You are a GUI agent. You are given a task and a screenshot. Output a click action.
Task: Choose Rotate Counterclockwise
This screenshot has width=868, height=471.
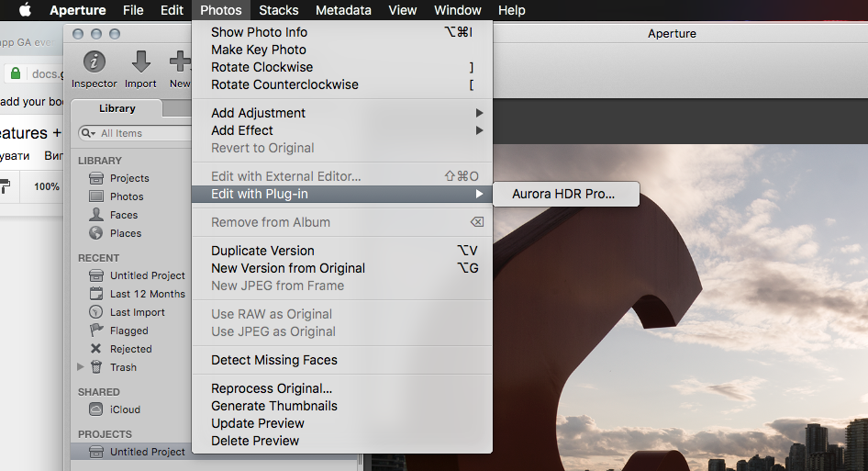pyautogui.click(x=342, y=84)
